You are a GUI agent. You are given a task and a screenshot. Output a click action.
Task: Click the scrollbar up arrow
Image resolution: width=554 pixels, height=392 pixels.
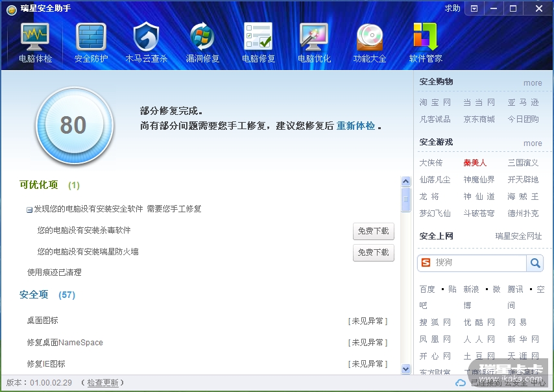(405, 182)
